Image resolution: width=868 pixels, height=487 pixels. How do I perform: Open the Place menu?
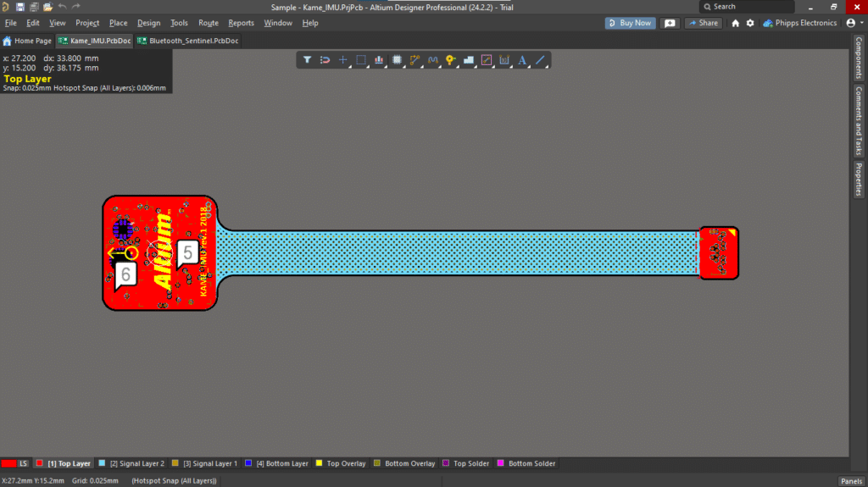click(118, 23)
